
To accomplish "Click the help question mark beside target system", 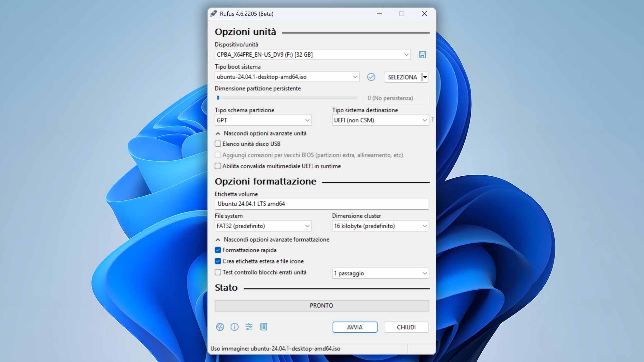I will tap(432, 119).
